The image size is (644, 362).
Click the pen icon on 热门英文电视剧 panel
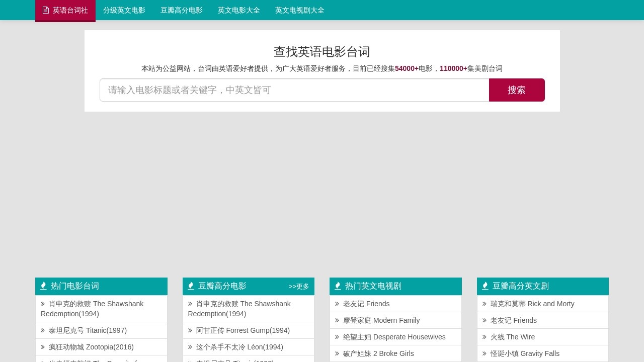click(x=338, y=286)
